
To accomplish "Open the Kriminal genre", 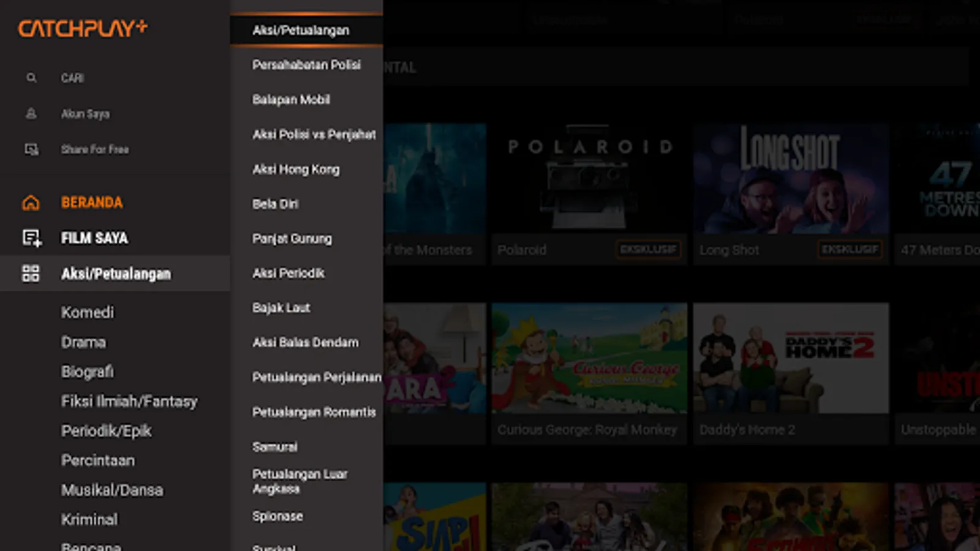I will (89, 520).
